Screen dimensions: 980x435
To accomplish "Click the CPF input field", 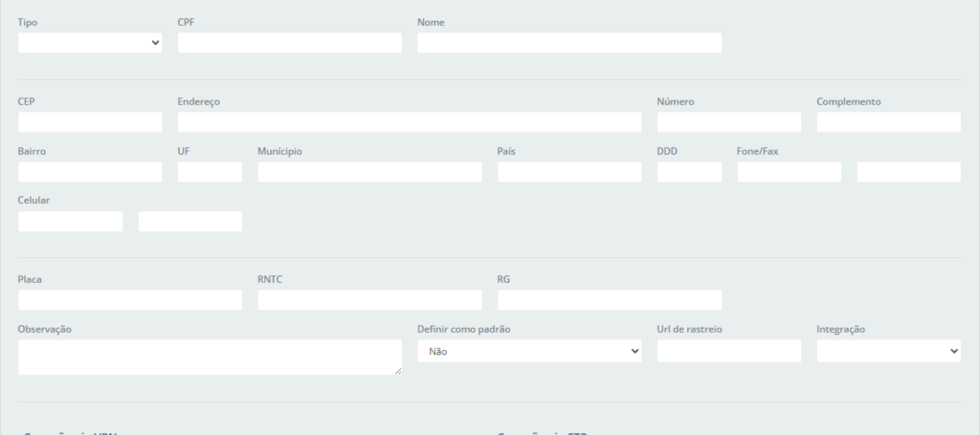I will coord(289,43).
